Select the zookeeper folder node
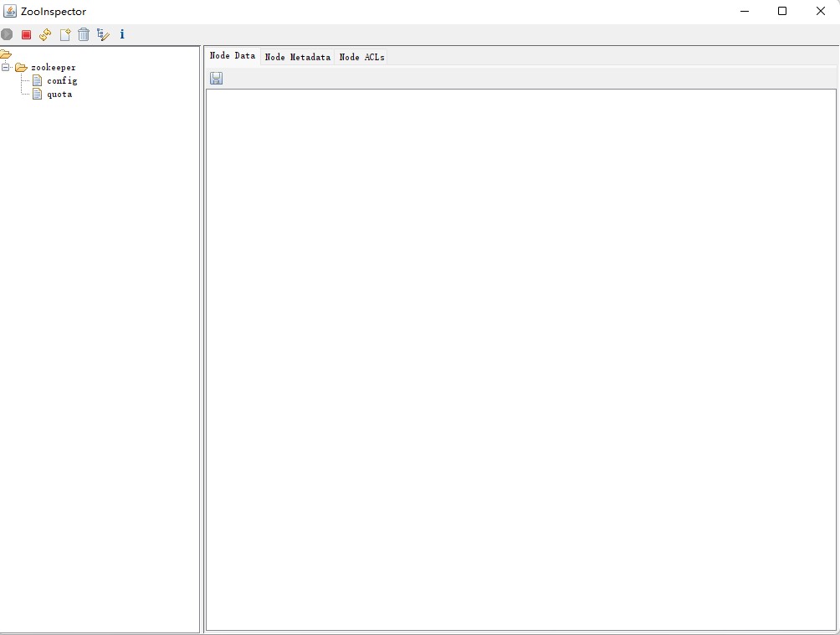 click(x=52, y=68)
